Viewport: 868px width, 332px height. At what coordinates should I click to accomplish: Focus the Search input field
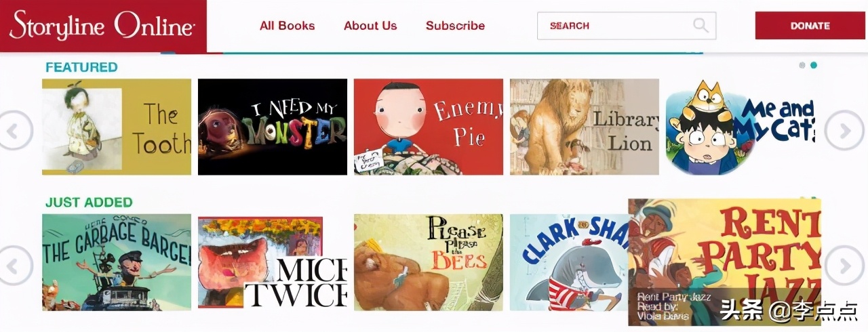pos(627,26)
